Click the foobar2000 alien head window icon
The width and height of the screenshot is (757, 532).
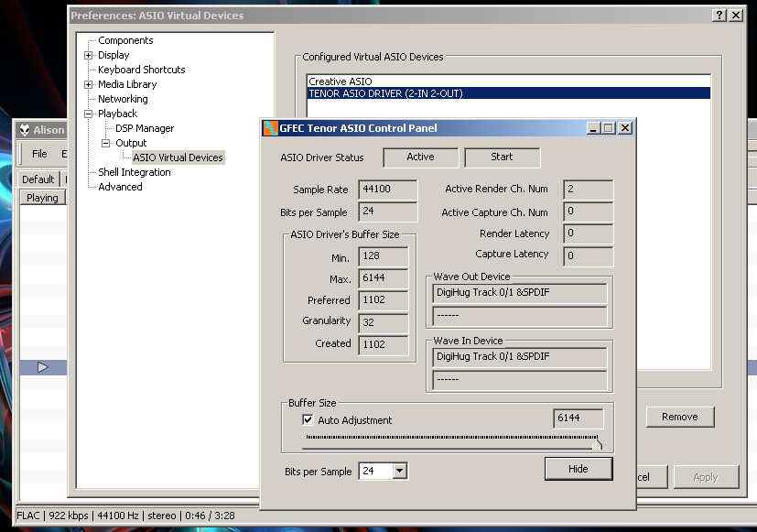point(24,129)
